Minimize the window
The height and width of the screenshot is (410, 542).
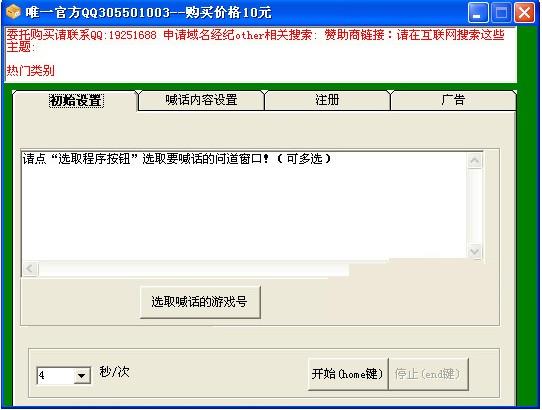(x=478, y=13)
